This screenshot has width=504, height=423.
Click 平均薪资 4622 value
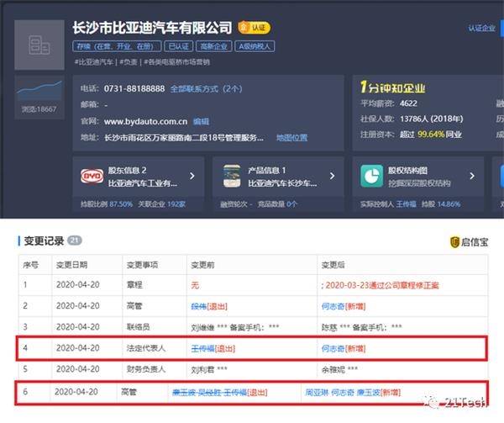click(x=408, y=103)
